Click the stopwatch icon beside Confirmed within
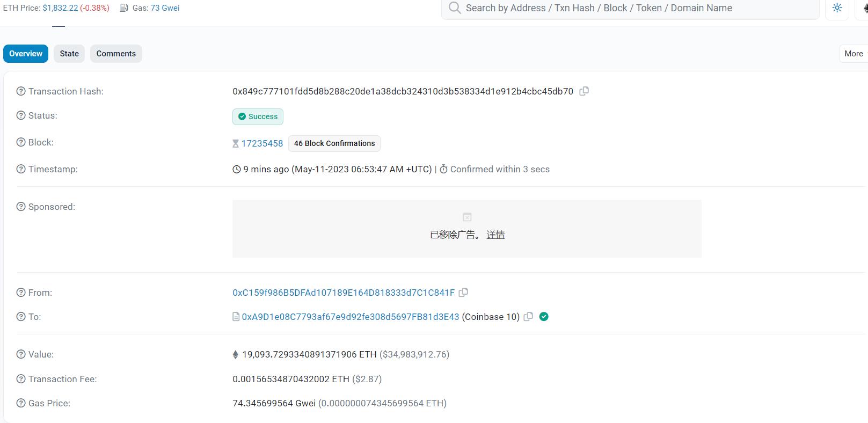This screenshot has height=423, width=868. [x=443, y=170]
